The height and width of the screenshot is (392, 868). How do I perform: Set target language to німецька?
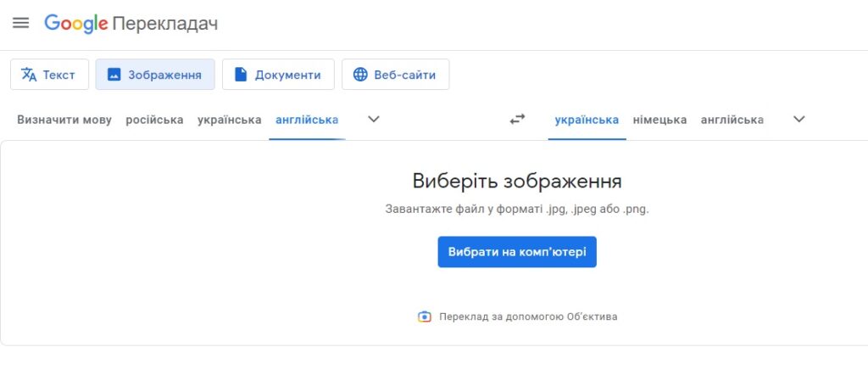coord(659,120)
